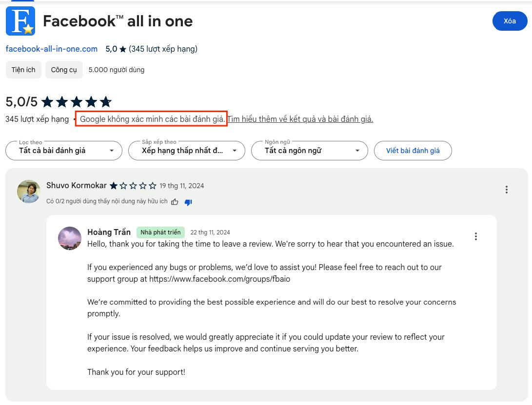
Task: Click the Facebook all in one extension logo
Action: click(x=20, y=21)
